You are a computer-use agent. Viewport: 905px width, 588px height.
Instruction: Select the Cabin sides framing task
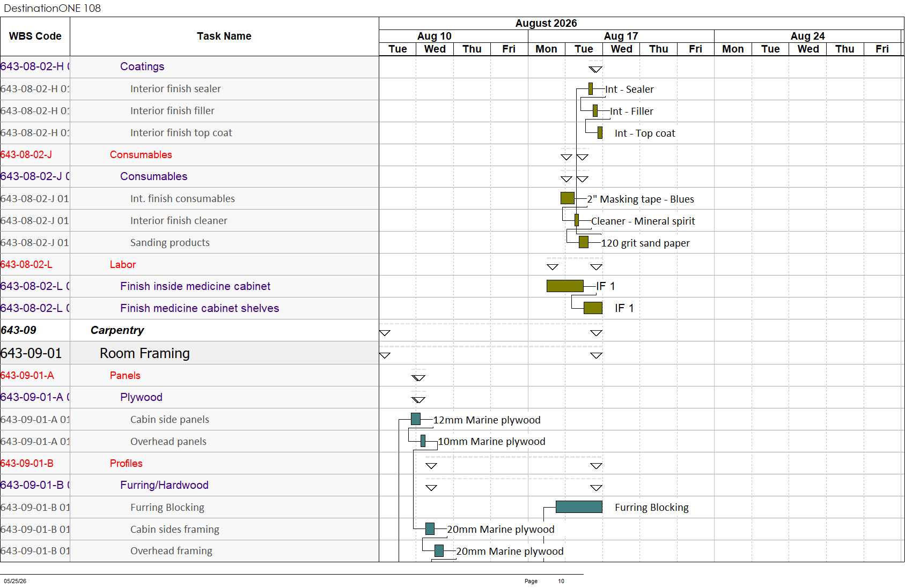point(175,530)
